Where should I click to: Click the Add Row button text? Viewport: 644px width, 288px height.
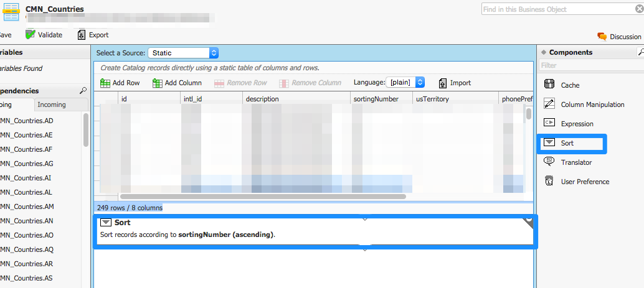coord(126,83)
